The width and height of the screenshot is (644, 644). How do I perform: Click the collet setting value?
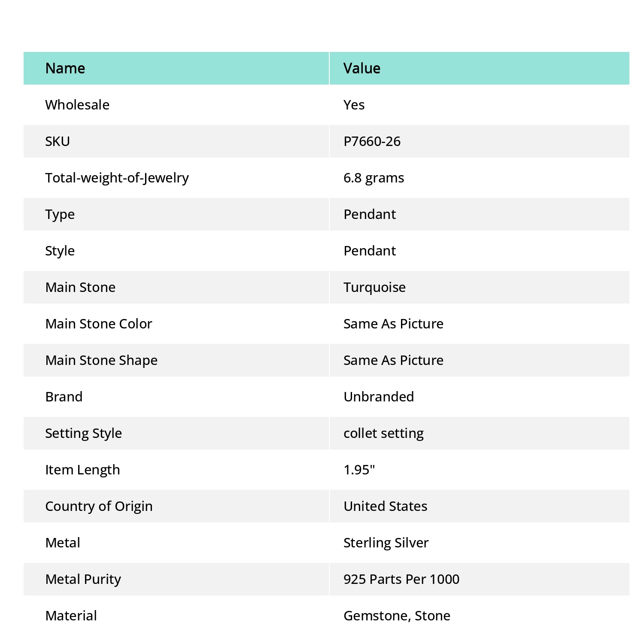(x=383, y=433)
